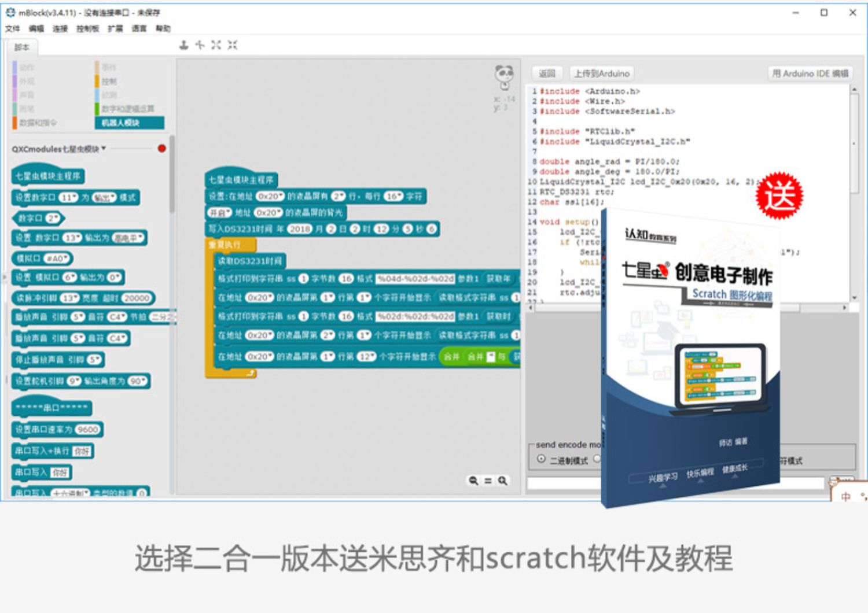This screenshot has height=613, width=868.
Task: Click the *****串口***** palette block
Action: (52, 407)
